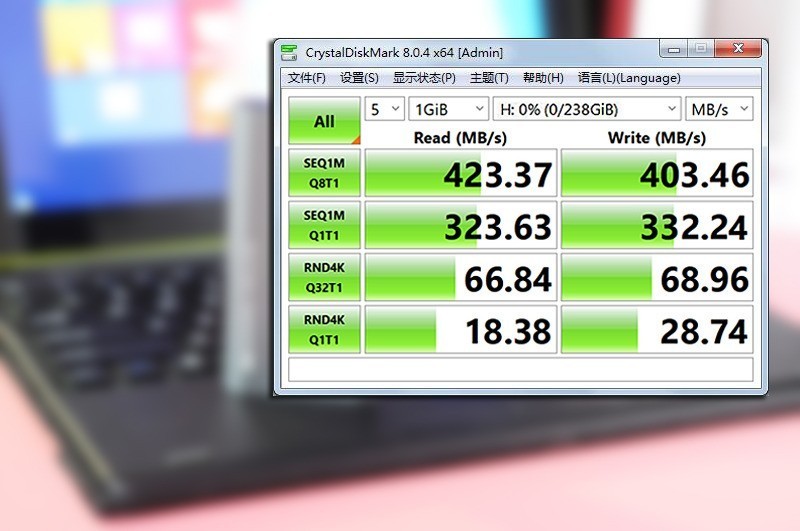
Task: Start the RND4K Q1T1 test
Action: (324, 329)
